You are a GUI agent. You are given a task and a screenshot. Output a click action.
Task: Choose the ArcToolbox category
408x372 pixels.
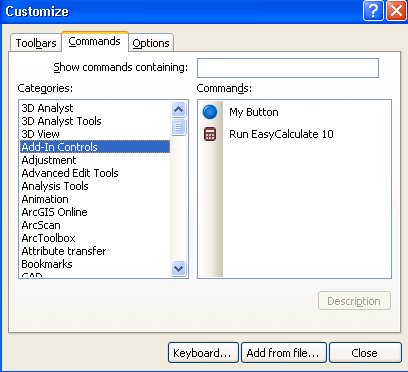(95, 238)
